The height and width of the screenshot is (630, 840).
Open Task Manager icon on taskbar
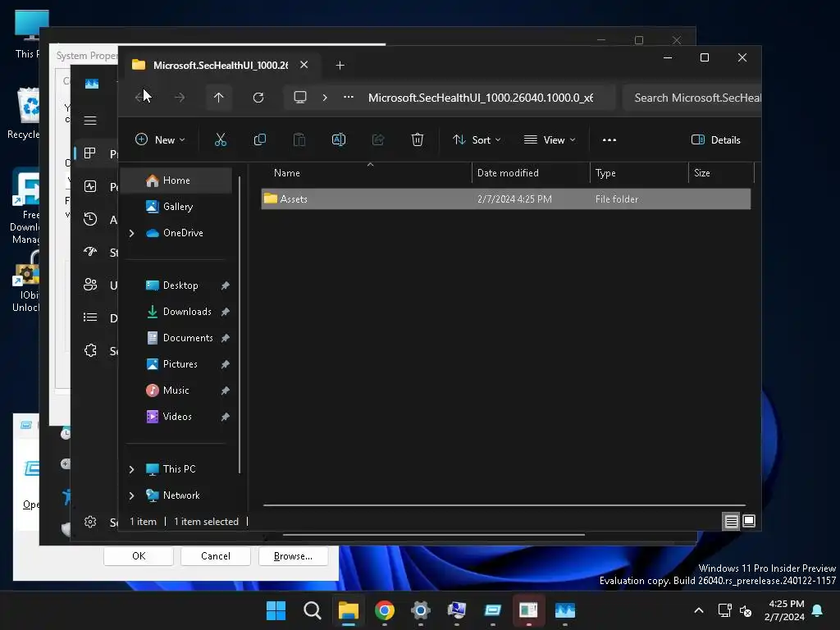565,610
